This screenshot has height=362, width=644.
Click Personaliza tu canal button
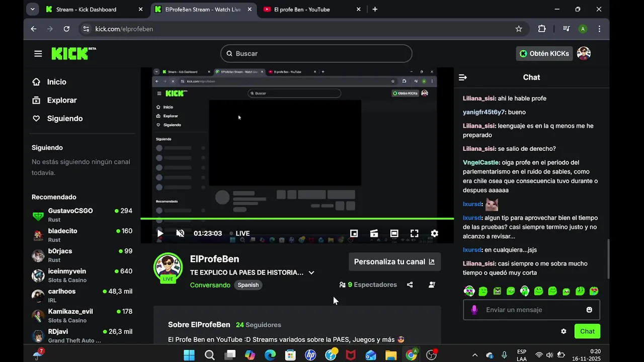(394, 261)
